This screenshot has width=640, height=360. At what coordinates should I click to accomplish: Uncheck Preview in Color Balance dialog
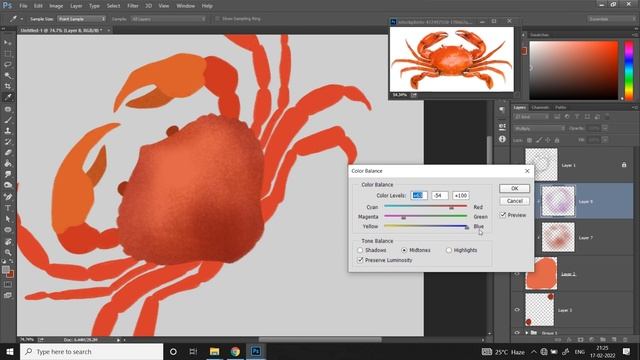[503, 215]
